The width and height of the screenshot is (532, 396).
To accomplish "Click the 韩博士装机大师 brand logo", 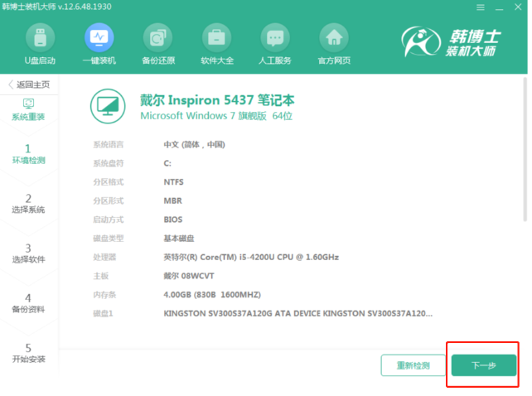I will click(452, 41).
